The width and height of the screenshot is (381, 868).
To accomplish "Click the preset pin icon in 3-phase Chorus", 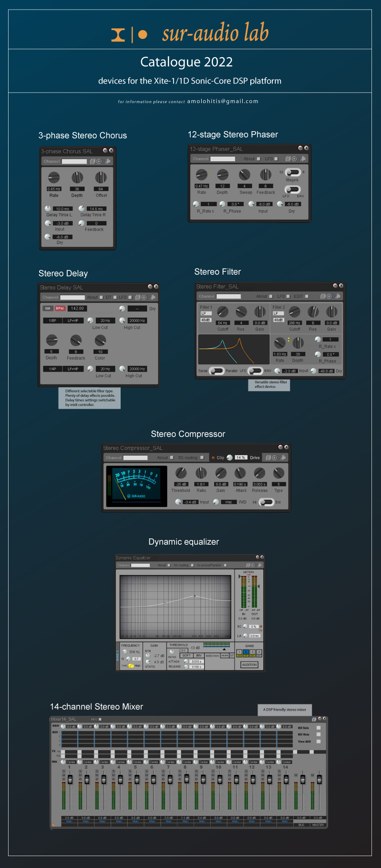I will click(x=108, y=161).
